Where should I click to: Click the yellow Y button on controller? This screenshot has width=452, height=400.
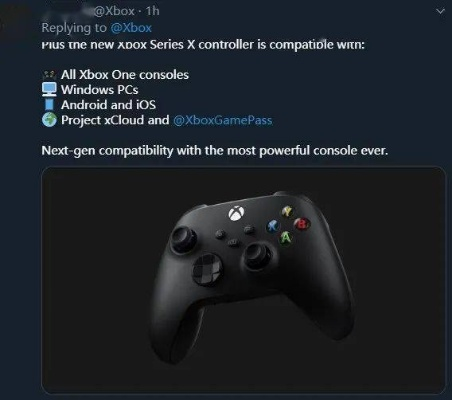click(x=287, y=211)
